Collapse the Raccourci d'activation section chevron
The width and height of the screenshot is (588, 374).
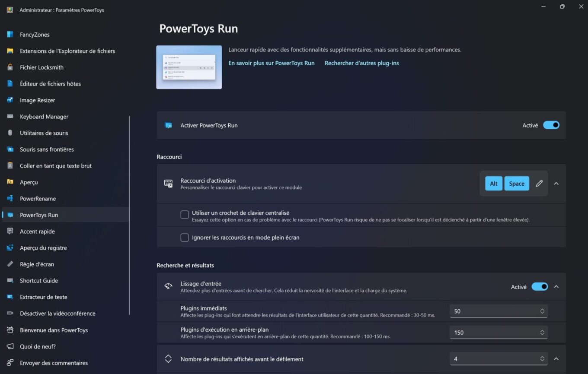(556, 184)
